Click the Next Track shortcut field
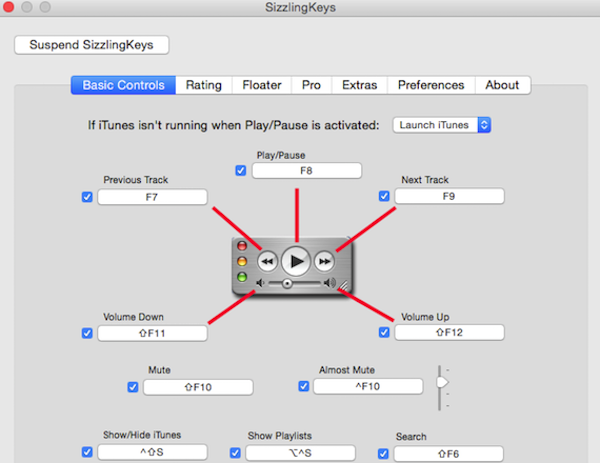This screenshot has width=600, height=463. [449, 197]
